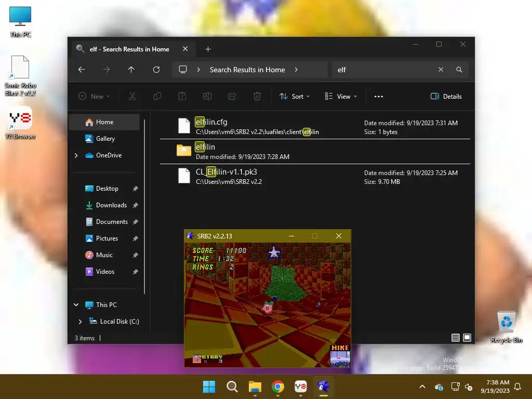Go forward in File Explorer
532x399 pixels.
107,70
